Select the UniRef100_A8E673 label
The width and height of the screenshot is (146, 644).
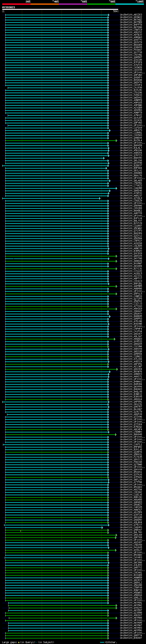click(131, 130)
